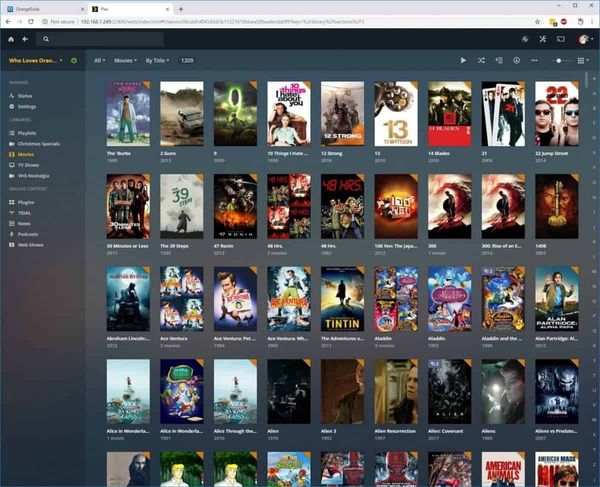
Task: Open the Alan Partridge: Alpha Papa poster
Action: [x=557, y=299]
